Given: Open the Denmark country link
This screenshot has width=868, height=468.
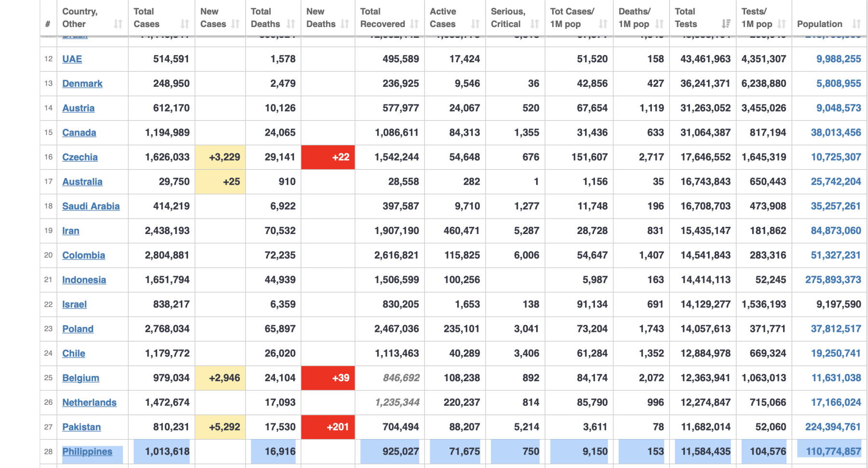Looking at the screenshot, I should (82, 83).
